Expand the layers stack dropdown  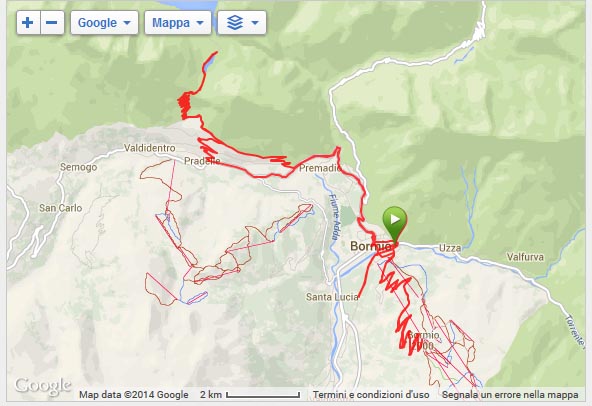pos(242,23)
